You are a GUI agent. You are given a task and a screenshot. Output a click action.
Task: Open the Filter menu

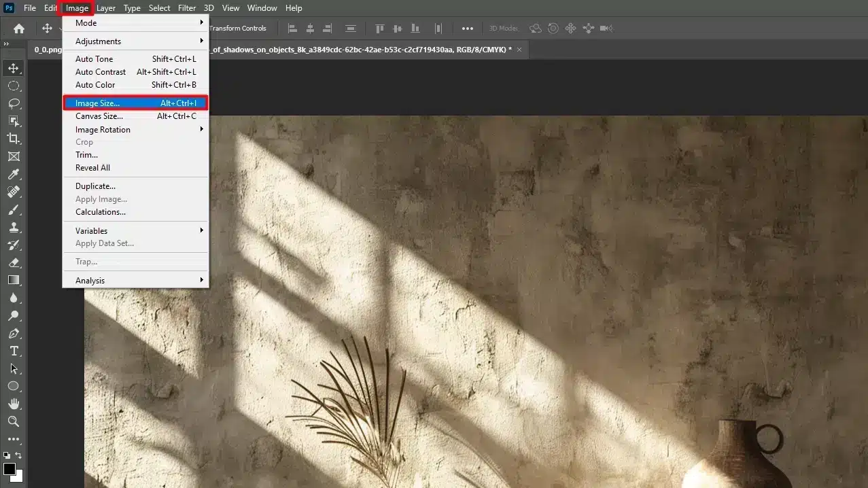click(x=186, y=7)
